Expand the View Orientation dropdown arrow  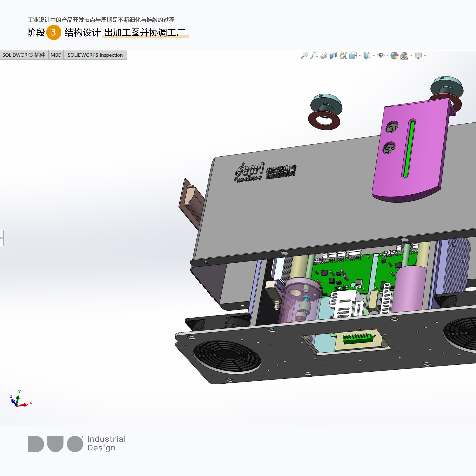coord(360,56)
